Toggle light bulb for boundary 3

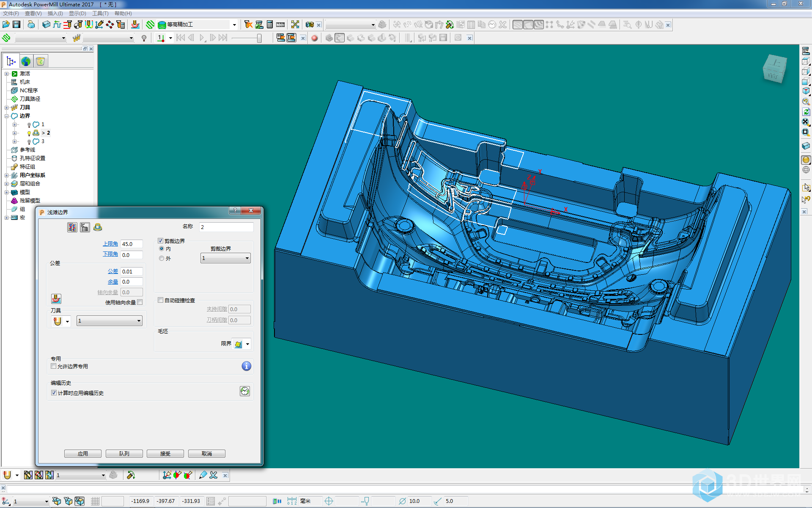click(x=29, y=142)
